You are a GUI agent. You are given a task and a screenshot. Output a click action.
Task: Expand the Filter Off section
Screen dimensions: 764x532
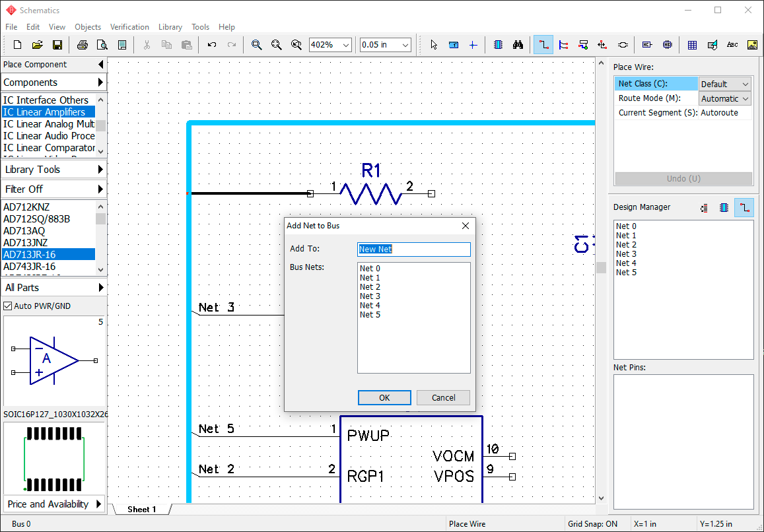coord(53,189)
